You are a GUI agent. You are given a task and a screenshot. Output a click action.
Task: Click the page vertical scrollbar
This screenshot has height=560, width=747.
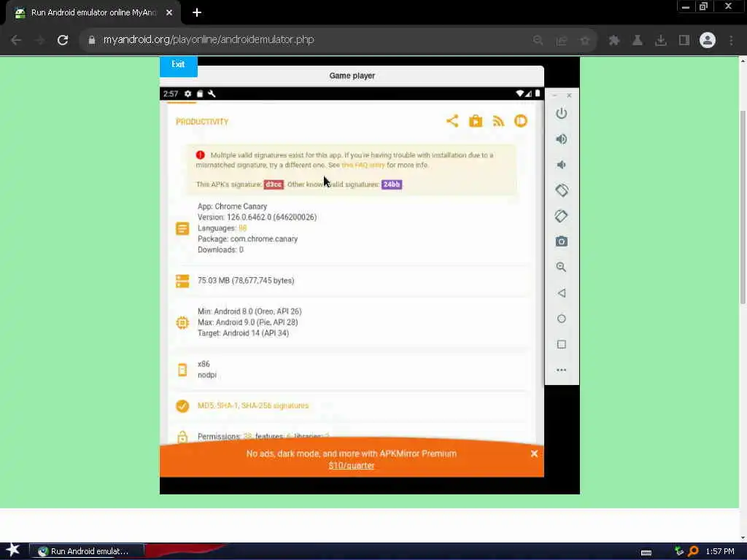tap(742, 207)
